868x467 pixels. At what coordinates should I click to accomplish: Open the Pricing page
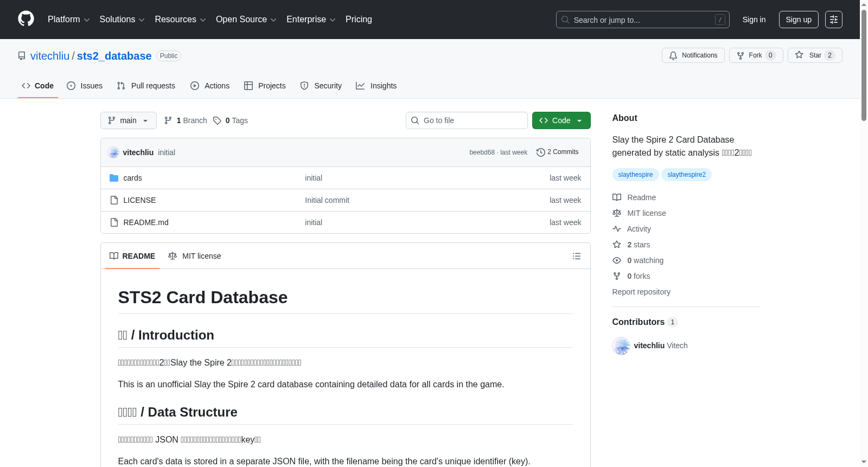pyautogui.click(x=359, y=20)
